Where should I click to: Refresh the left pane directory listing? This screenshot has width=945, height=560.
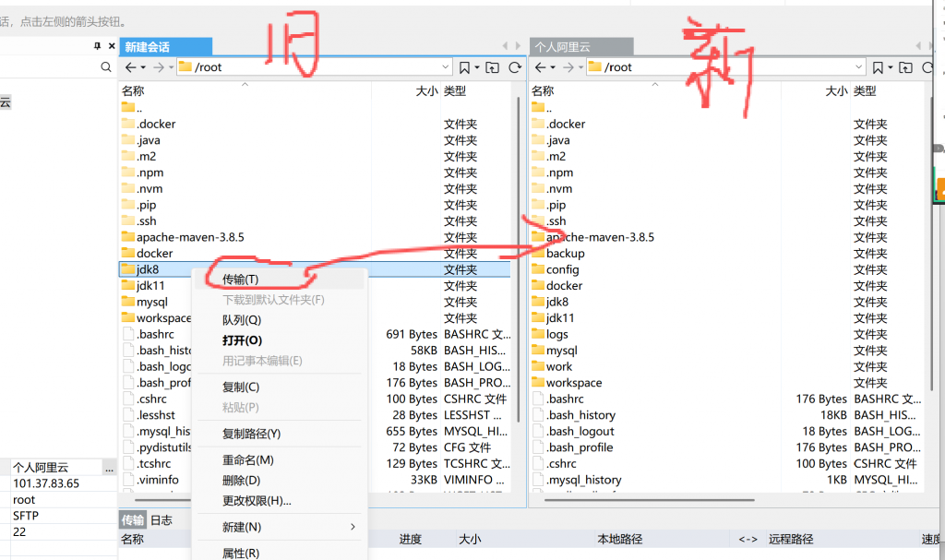515,67
